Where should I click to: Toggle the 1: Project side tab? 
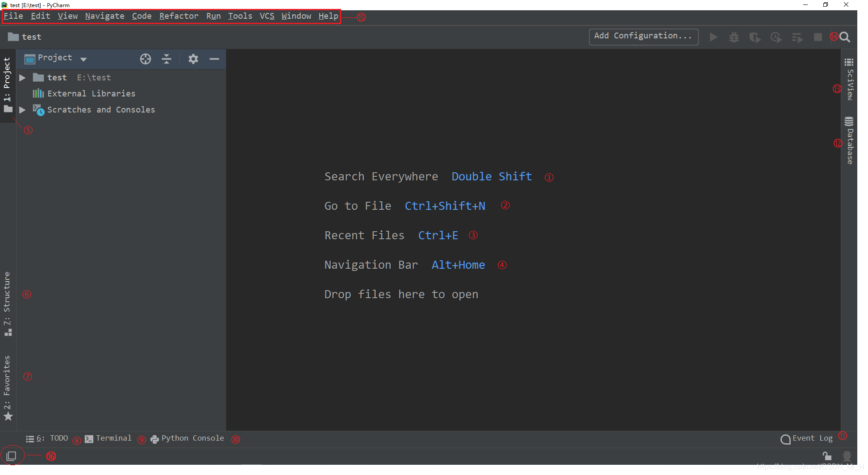tap(8, 85)
